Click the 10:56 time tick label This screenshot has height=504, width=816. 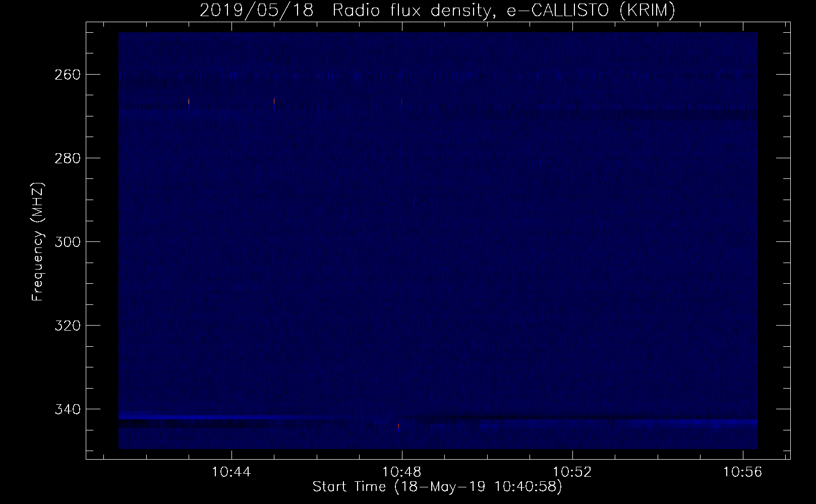click(743, 472)
